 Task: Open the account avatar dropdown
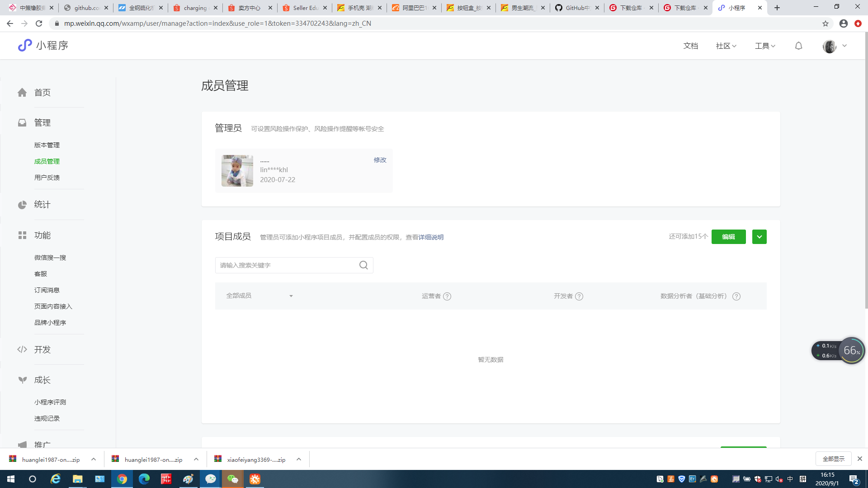click(x=835, y=46)
